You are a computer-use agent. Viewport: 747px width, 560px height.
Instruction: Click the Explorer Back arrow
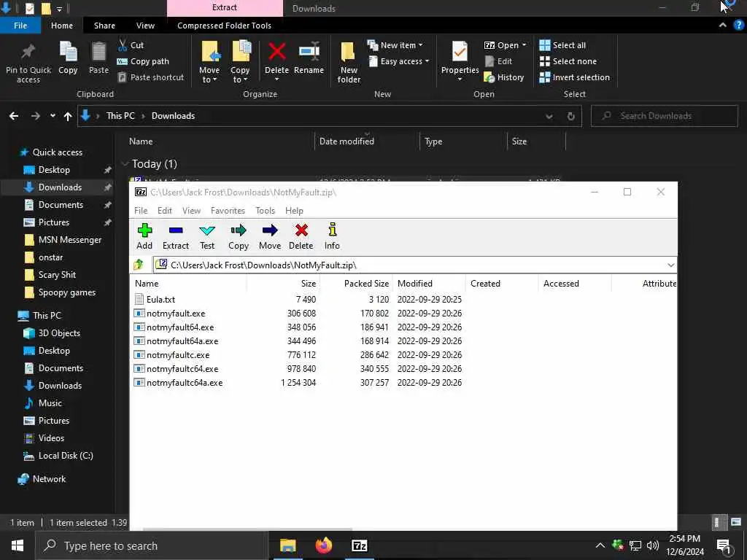pos(14,116)
